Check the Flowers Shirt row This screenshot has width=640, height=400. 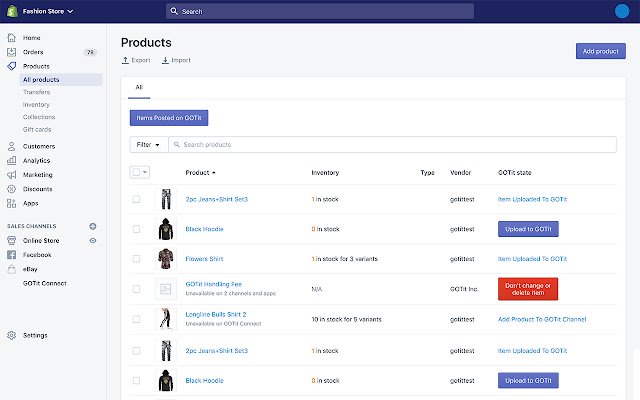pos(136,259)
